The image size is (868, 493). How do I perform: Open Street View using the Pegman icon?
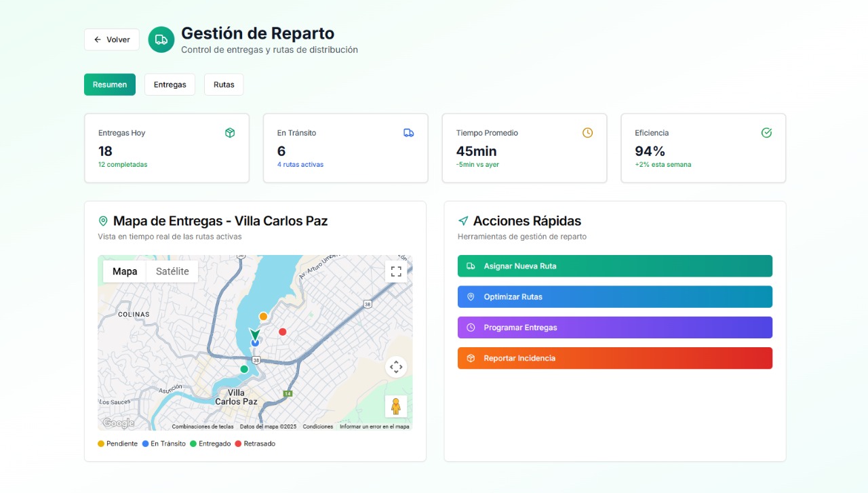tap(396, 406)
